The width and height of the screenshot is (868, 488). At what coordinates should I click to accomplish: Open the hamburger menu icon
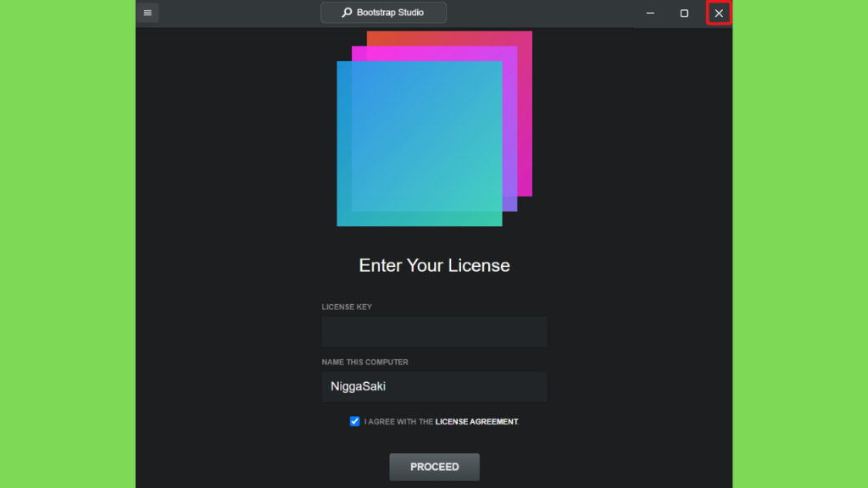(147, 13)
